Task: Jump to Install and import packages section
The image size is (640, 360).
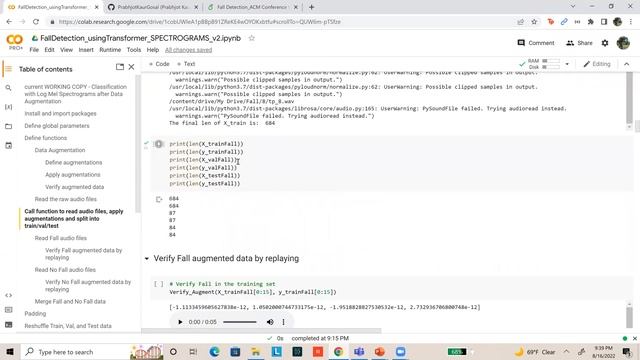Action: tap(60, 113)
